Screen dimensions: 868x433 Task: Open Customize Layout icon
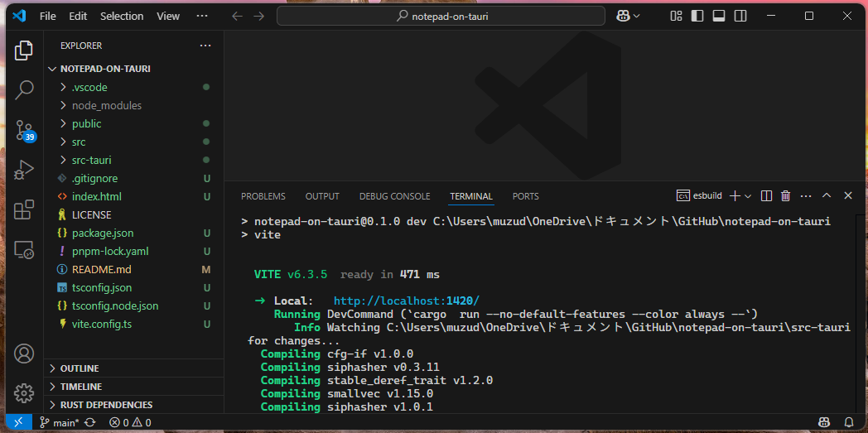pyautogui.click(x=676, y=16)
